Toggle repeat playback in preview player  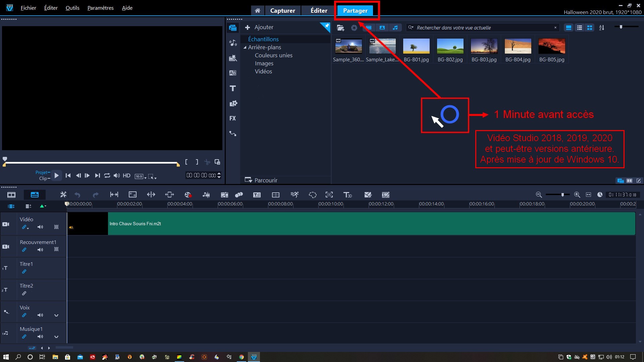[x=107, y=175]
